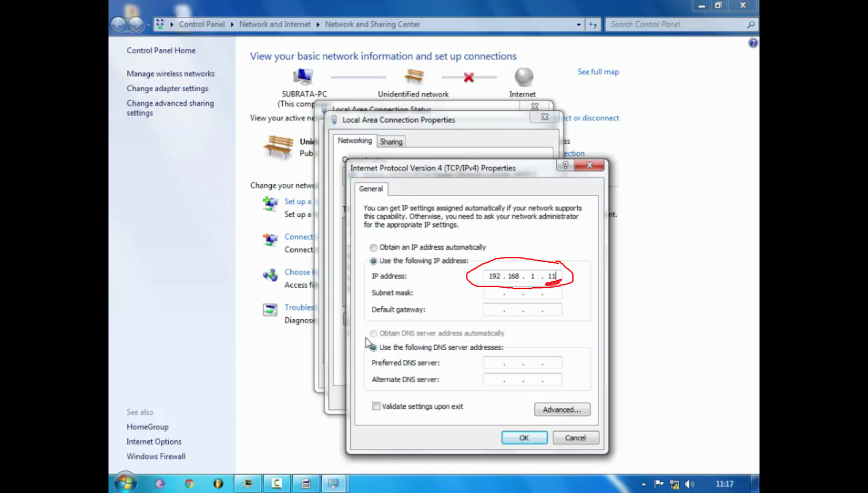The width and height of the screenshot is (868, 493).
Task: Click the Connect to a network icon
Action: [270, 239]
